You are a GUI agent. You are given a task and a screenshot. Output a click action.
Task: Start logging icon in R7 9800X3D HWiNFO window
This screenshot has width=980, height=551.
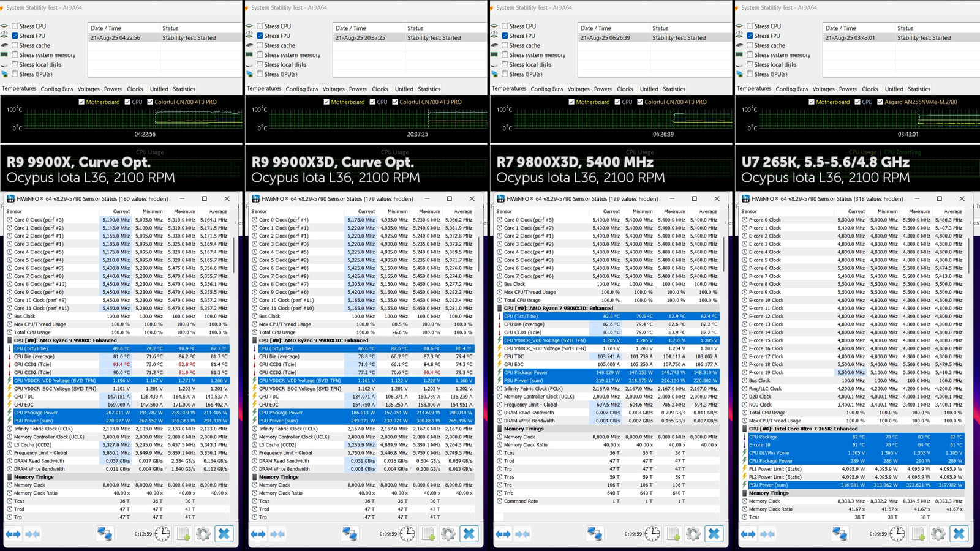tap(673, 534)
